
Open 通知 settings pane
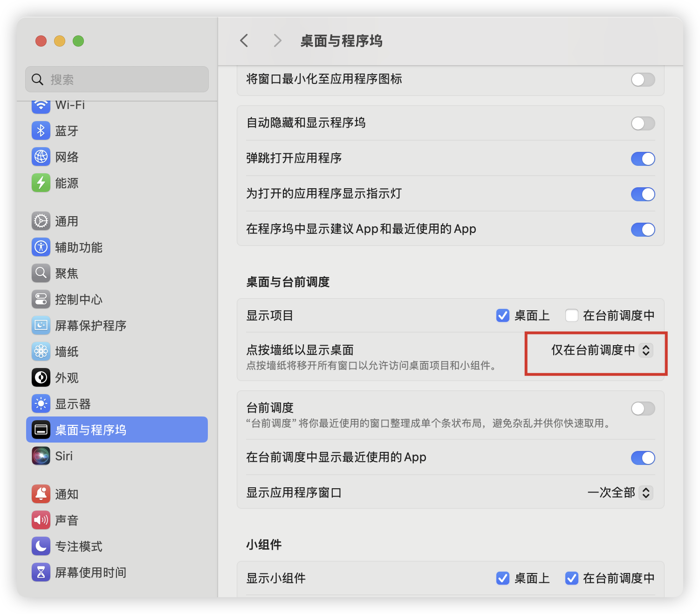coord(67,494)
